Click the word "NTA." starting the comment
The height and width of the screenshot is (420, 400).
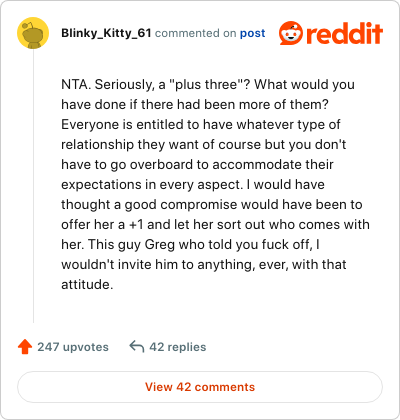[x=76, y=84]
